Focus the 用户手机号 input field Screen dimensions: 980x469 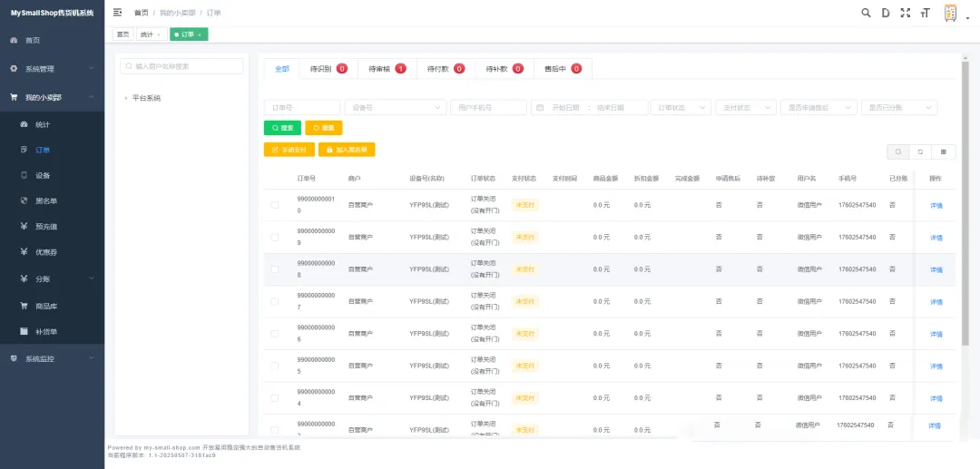click(x=489, y=107)
